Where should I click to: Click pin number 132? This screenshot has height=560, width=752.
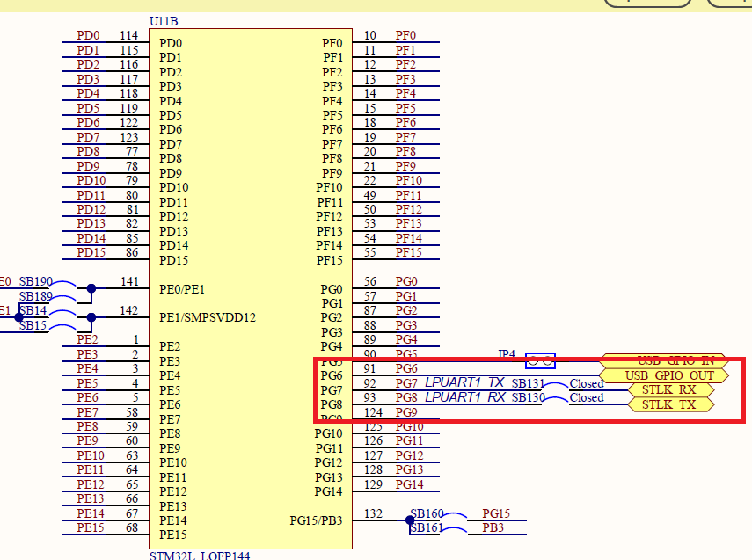click(x=373, y=513)
